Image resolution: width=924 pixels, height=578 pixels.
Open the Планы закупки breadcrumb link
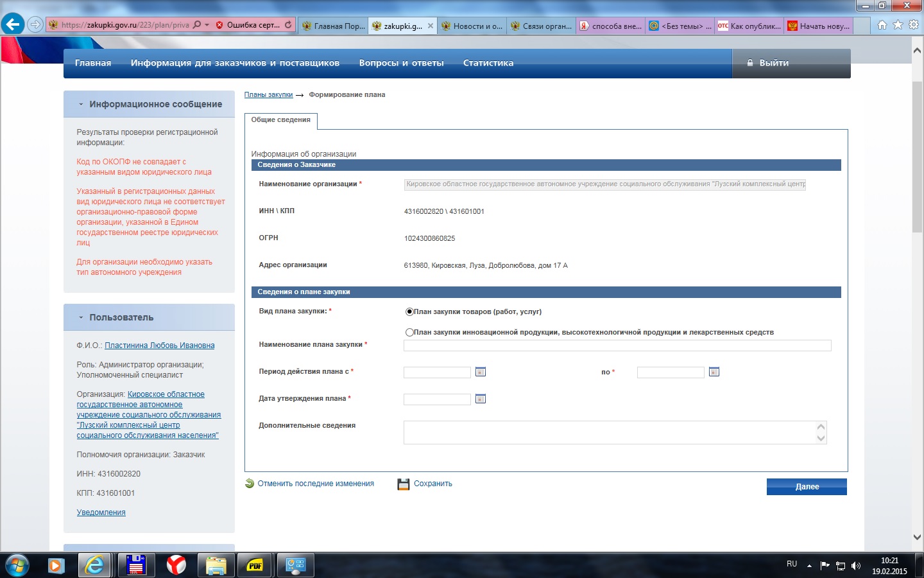point(268,95)
